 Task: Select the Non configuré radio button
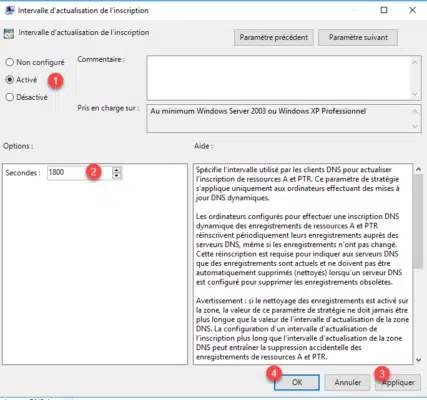coord(10,62)
